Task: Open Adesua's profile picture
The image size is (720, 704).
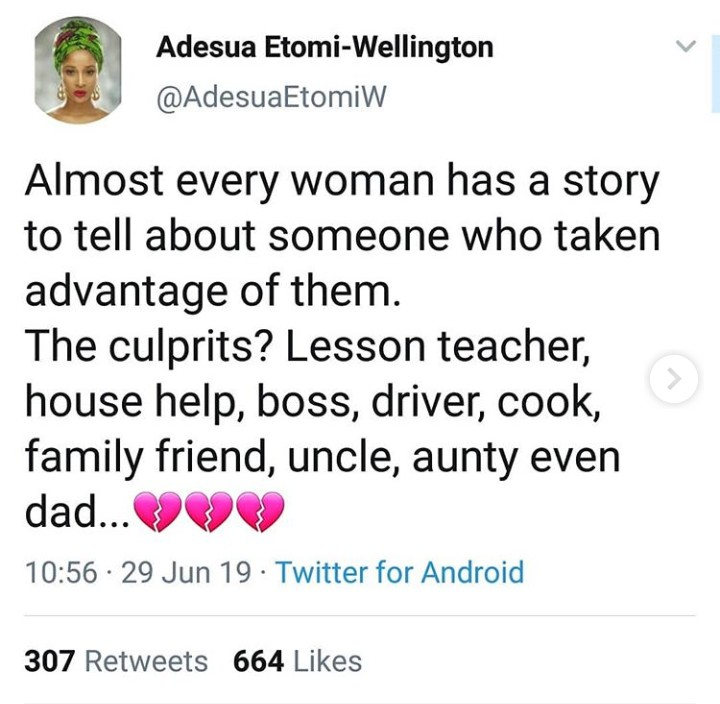Action: (77, 70)
